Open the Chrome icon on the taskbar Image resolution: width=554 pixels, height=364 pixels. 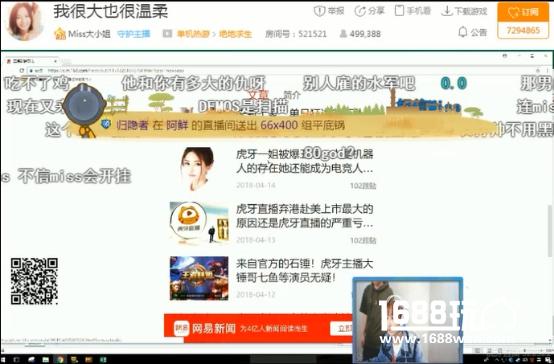pos(60,359)
